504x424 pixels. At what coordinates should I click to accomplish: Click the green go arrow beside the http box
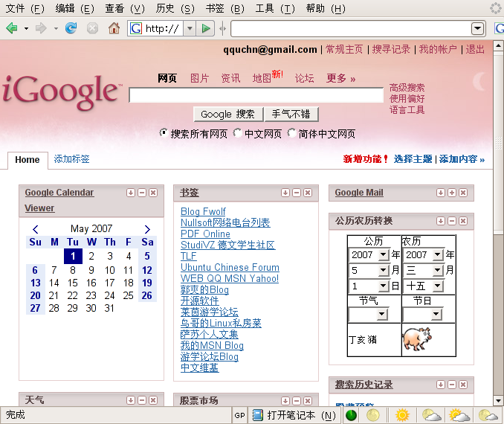206,28
